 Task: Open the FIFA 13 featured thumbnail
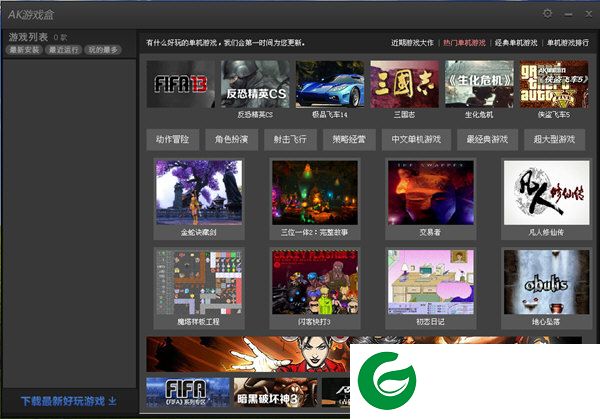[181, 84]
